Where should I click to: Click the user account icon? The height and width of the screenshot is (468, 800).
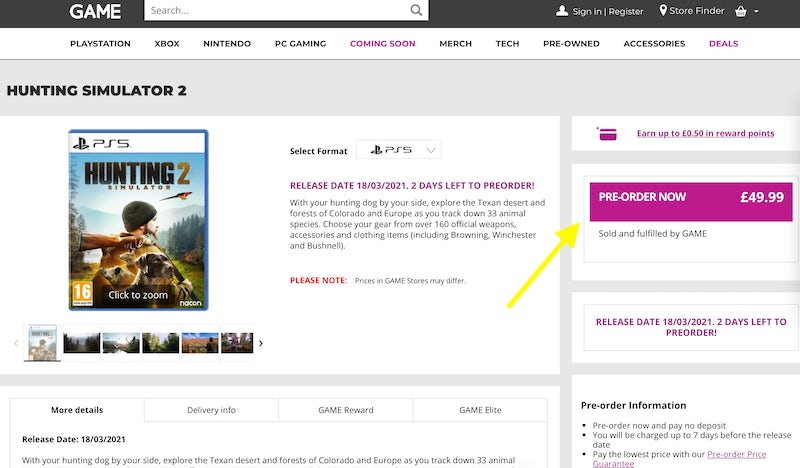coord(562,11)
